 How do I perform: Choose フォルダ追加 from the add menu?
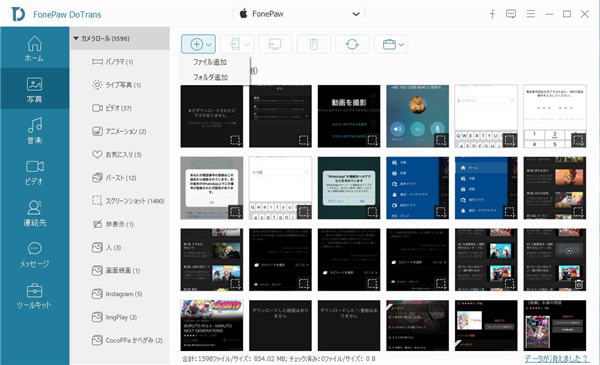(x=210, y=77)
